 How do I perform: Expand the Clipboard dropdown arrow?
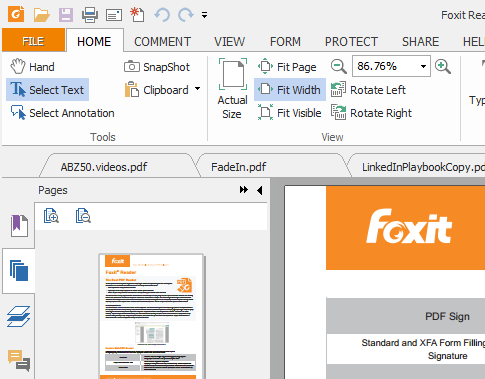coord(198,89)
